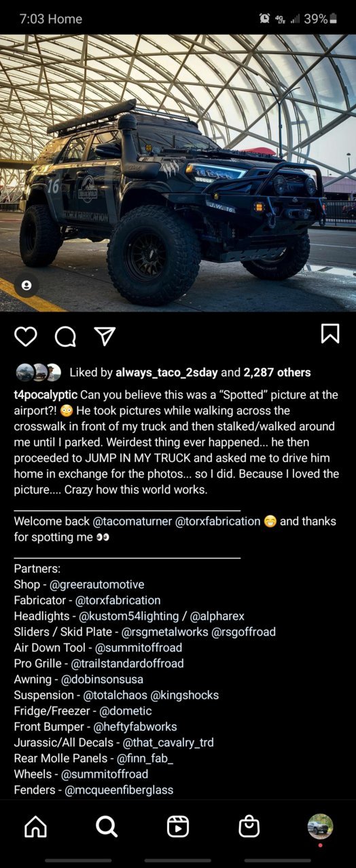Visit the @greerautomotive shop mention
This screenshot has width=356, height=868.
97,584
